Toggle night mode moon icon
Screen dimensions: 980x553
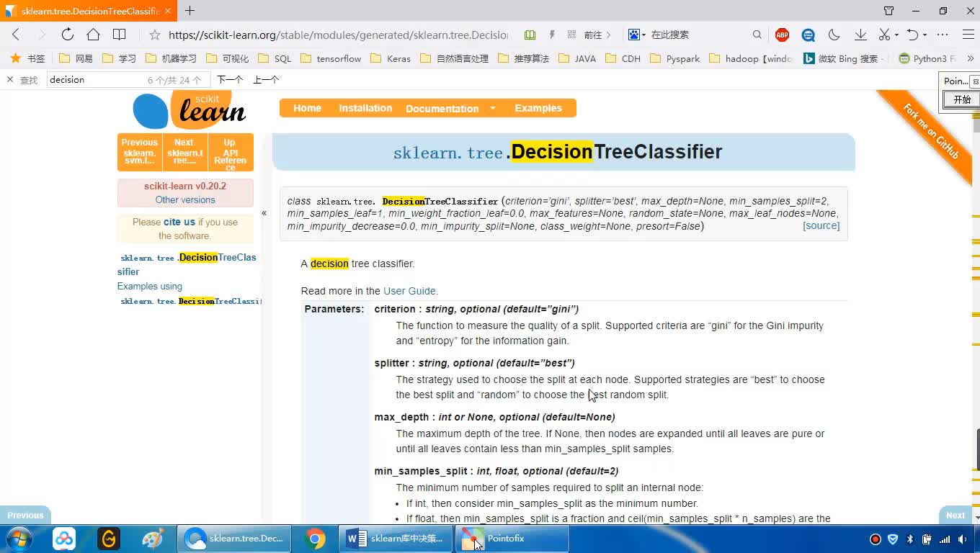(x=834, y=35)
